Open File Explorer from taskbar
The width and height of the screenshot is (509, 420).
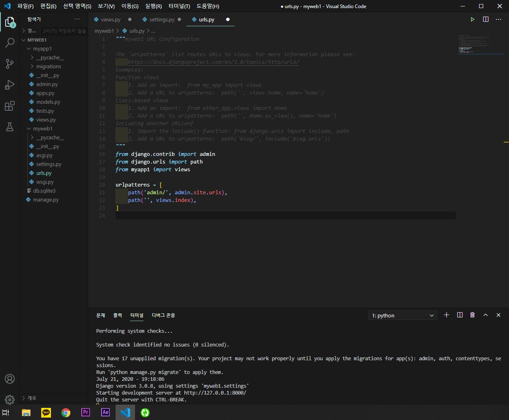[x=26, y=412]
